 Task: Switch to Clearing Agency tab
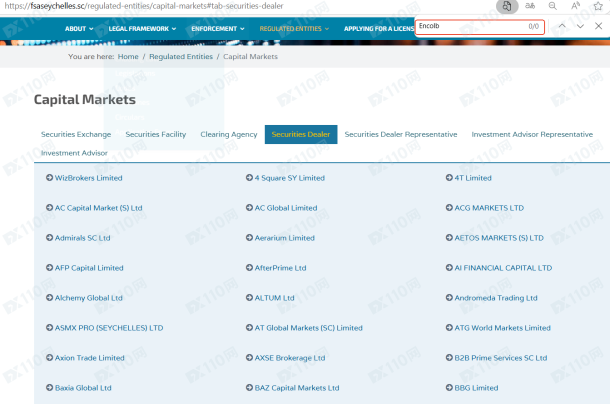coord(229,134)
